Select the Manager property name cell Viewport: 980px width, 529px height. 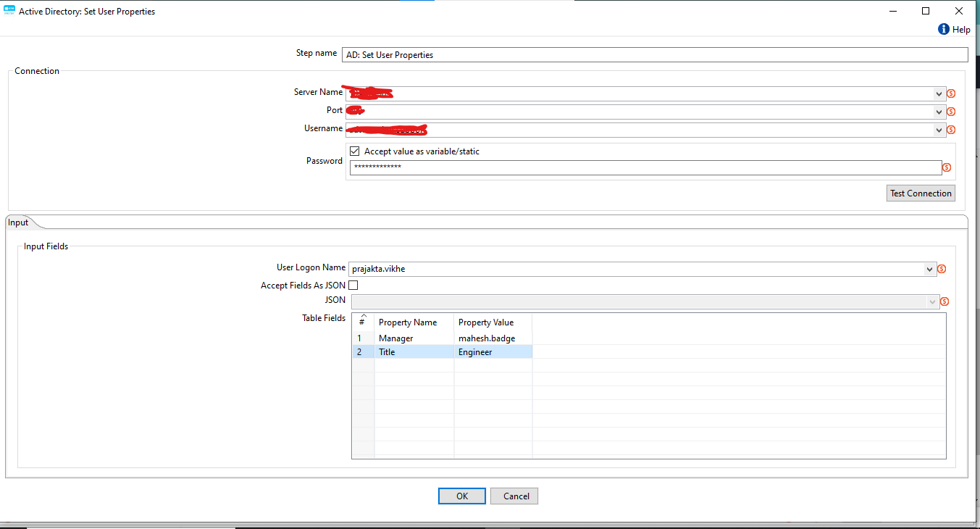point(414,338)
